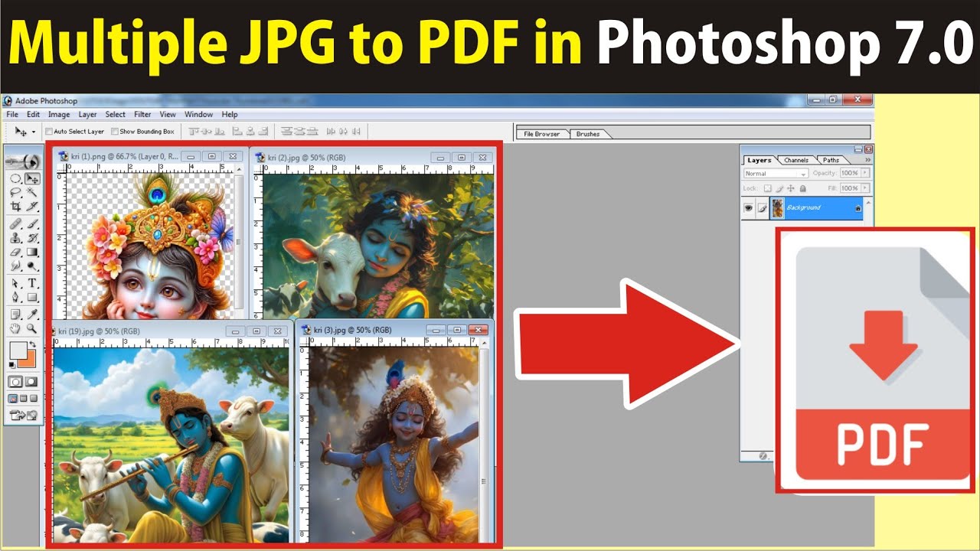Image resolution: width=980 pixels, height=551 pixels.
Task: Switch to the Paths tab
Action: 831,160
